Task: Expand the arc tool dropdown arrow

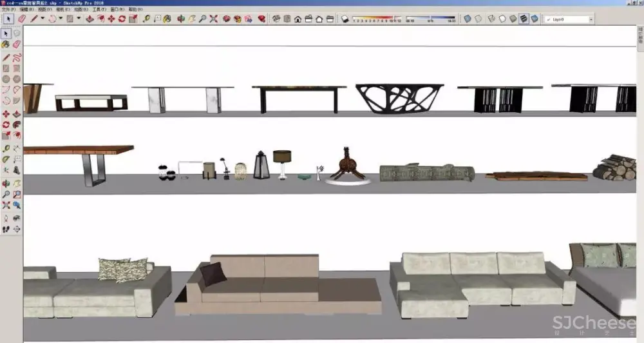Action: (x=61, y=19)
